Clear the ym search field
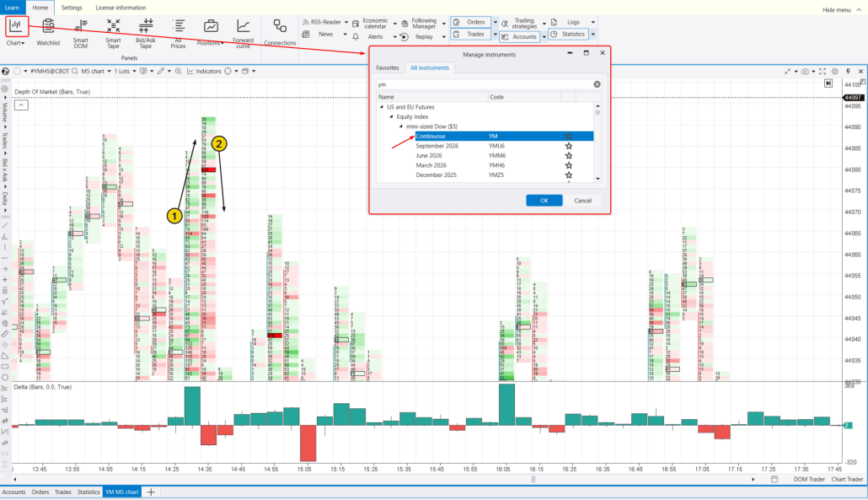868x500 pixels. point(597,83)
